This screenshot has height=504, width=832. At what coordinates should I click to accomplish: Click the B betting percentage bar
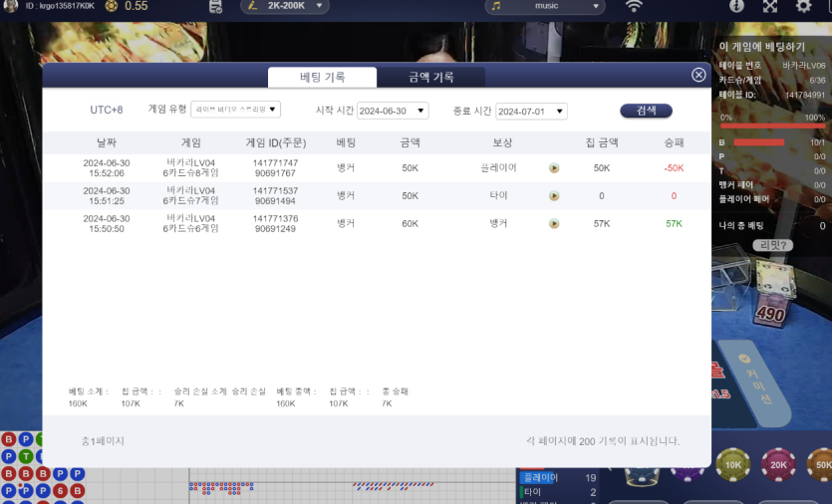point(758,142)
